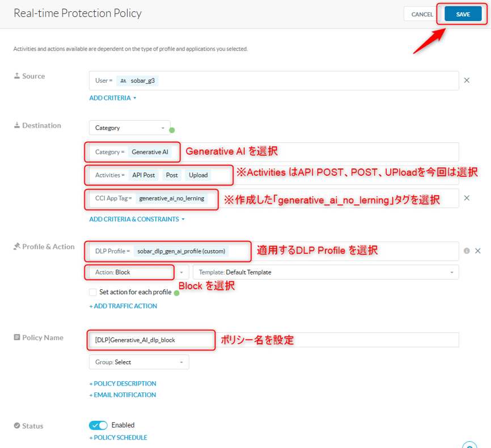
Task: Click the green dot beside Category dropdown
Action: (172, 130)
